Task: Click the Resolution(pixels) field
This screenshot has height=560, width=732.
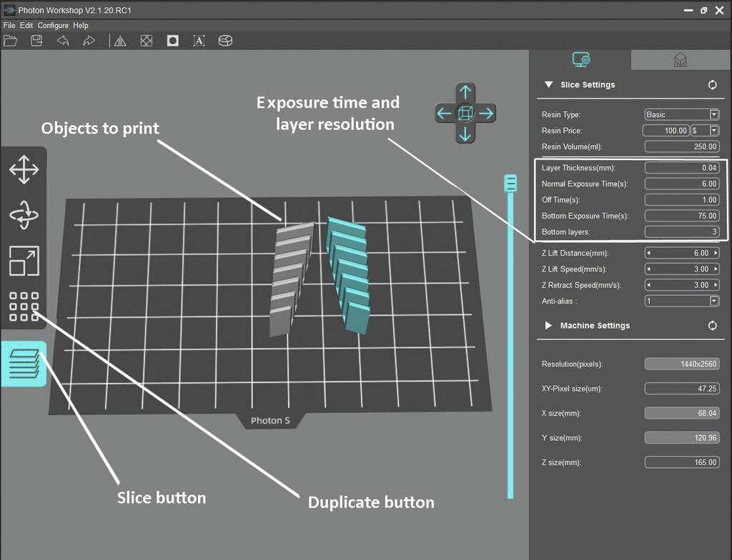Action: coord(682,364)
